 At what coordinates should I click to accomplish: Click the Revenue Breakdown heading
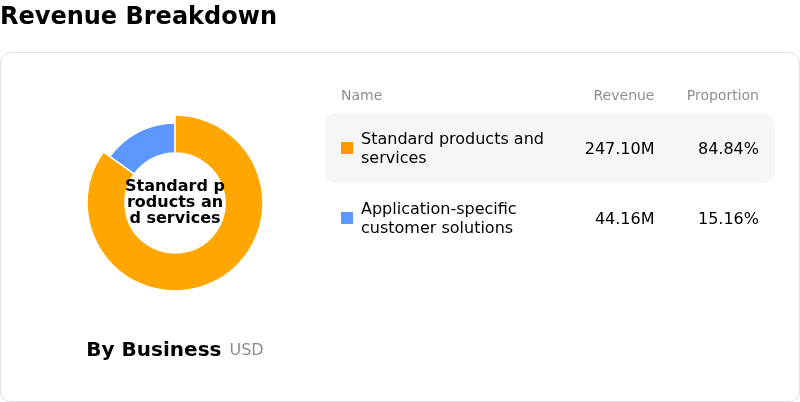(138, 15)
